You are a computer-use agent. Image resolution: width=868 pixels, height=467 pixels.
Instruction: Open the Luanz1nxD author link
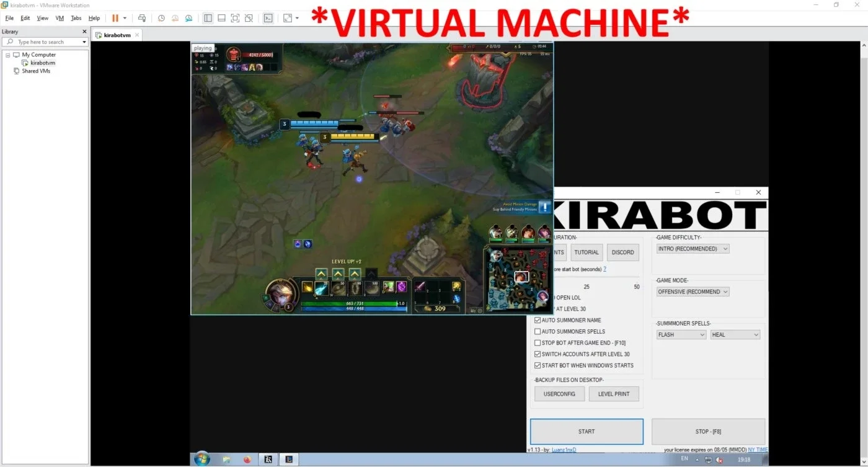[564, 450]
